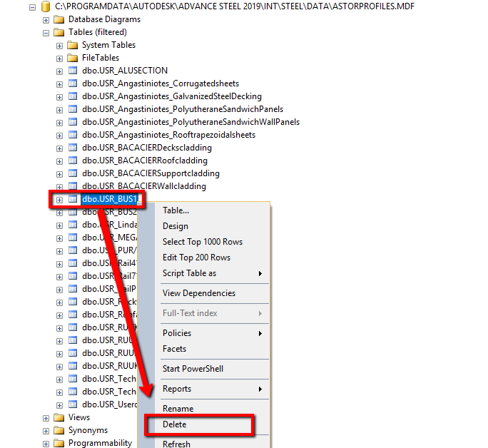Click table icon of dbo.USR_Rail4 row
This screenshot has height=448, width=488.
point(73,263)
